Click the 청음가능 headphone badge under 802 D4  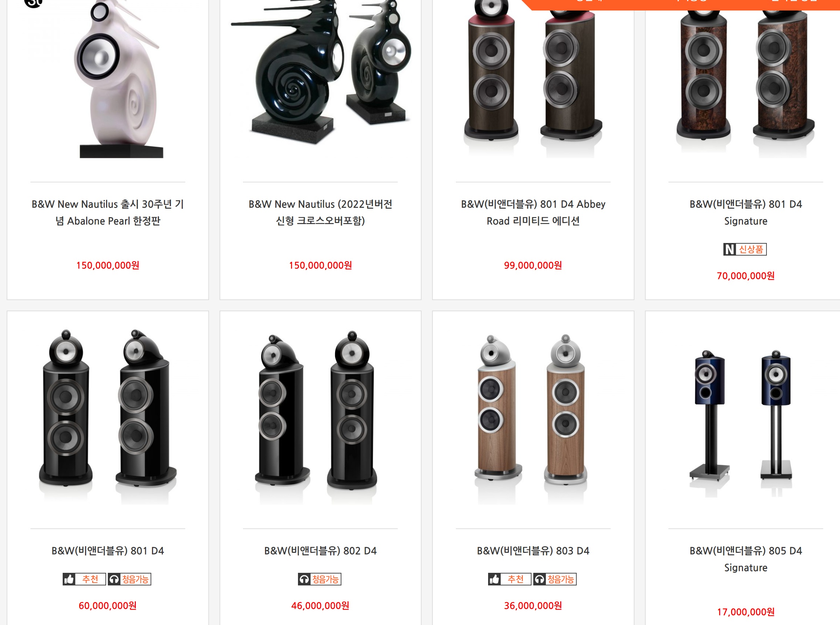pos(320,579)
